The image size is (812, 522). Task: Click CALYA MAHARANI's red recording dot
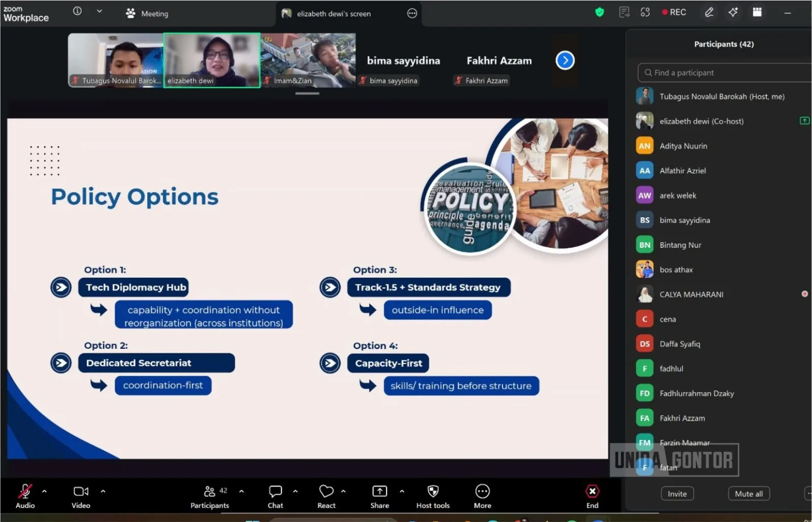(x=804, y=294)
